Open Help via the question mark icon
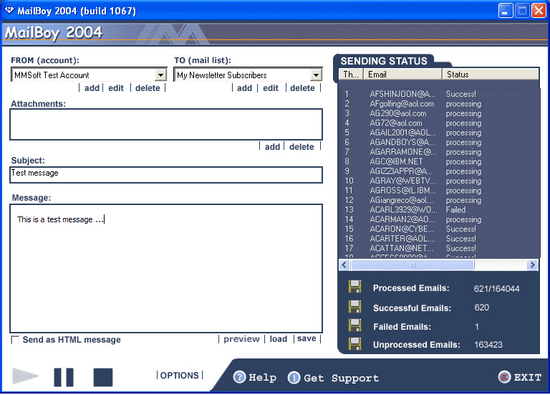This screenshot has height=395, width=550. (240, 377)
